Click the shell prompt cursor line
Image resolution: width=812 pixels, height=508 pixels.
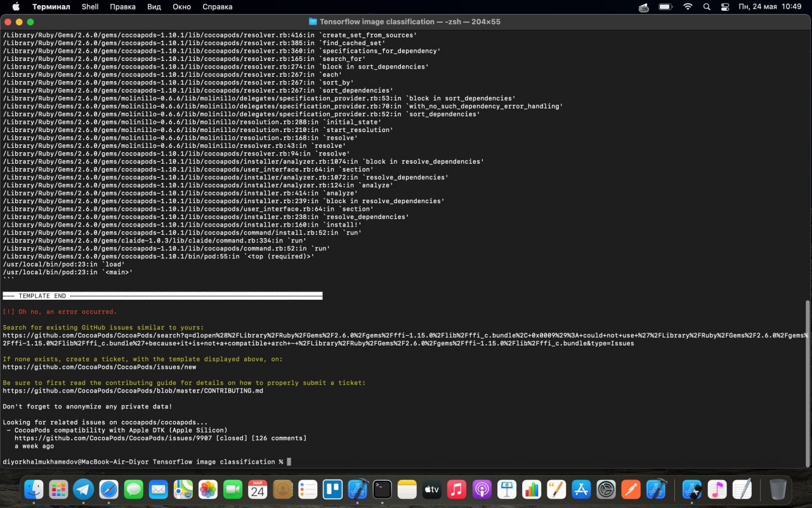pyautogui.click(x=147, y=462)
